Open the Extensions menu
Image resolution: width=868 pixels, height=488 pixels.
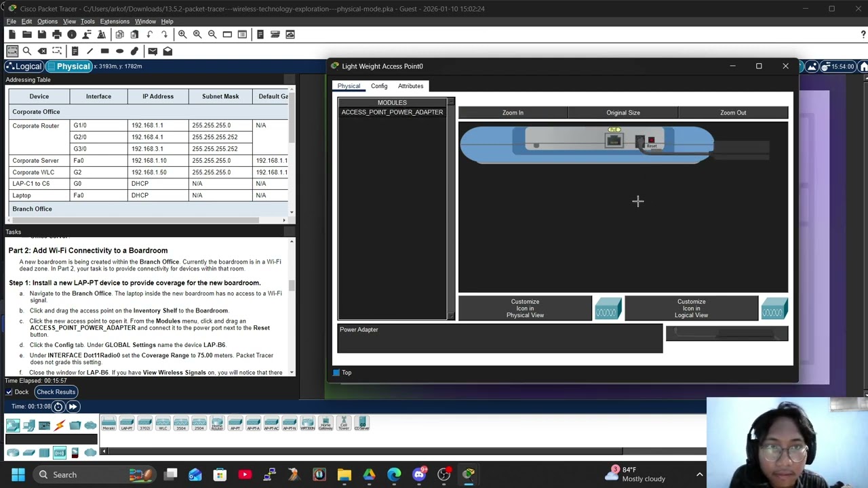coord(115,22)
